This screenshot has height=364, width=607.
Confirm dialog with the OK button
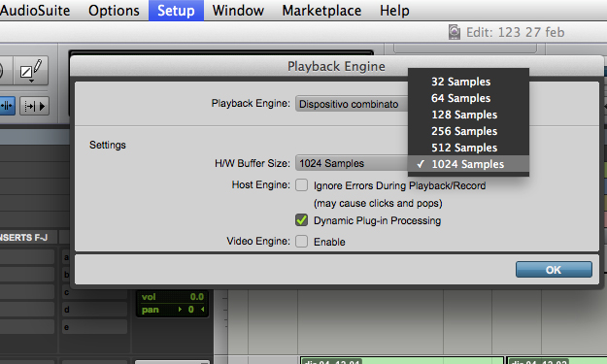click(554, 270)
